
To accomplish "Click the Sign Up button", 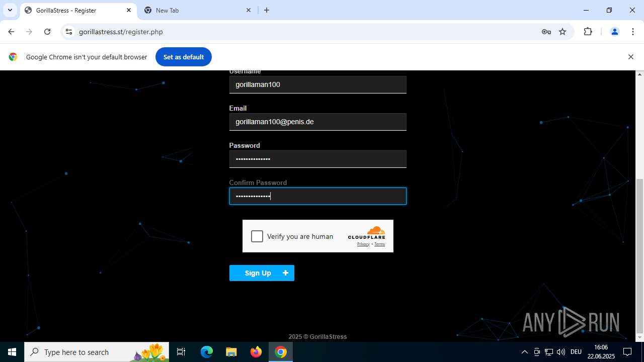I will (262, 273).
